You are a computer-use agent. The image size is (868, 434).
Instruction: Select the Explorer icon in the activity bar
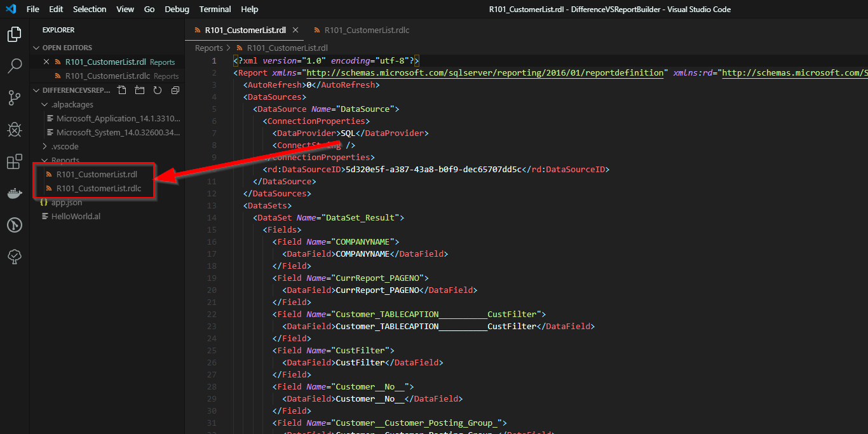pos(14,34)
